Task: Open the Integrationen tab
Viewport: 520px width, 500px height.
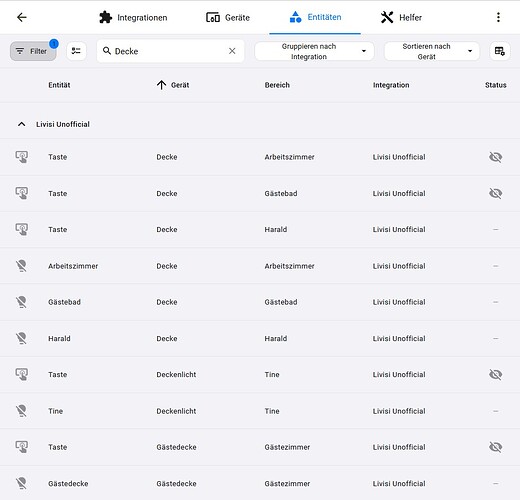Action: [x=133, y=17]
